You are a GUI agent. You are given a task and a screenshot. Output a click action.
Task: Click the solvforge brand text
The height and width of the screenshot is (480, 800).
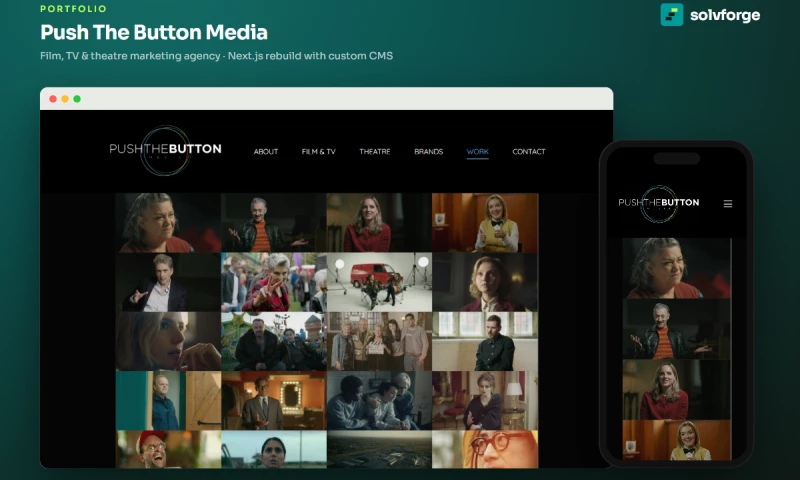pos(725,15)
